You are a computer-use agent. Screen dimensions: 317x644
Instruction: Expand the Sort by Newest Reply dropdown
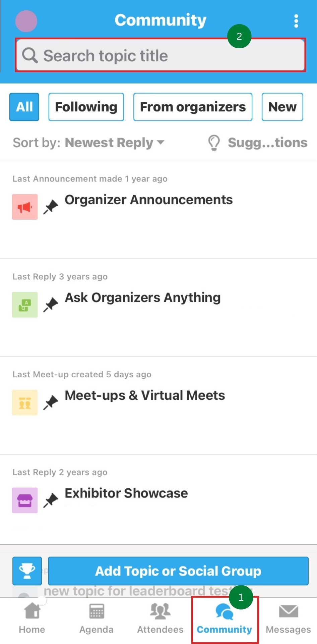(x=89, y=143)
